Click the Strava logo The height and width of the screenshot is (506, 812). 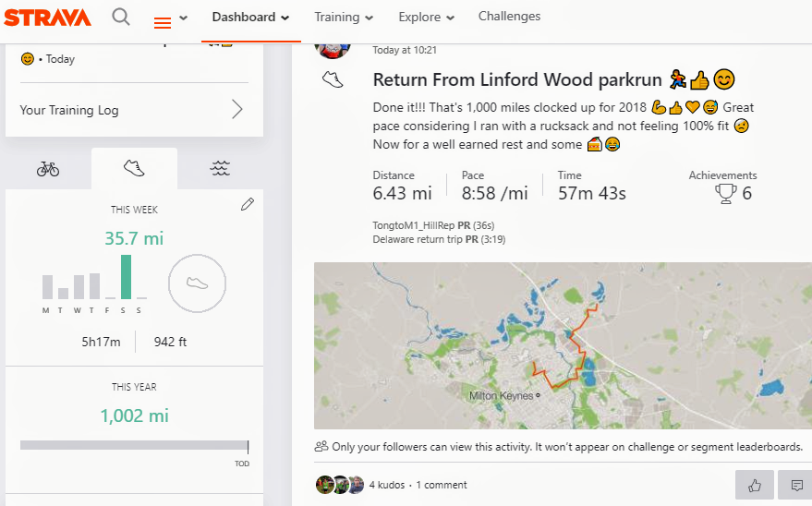47,18
